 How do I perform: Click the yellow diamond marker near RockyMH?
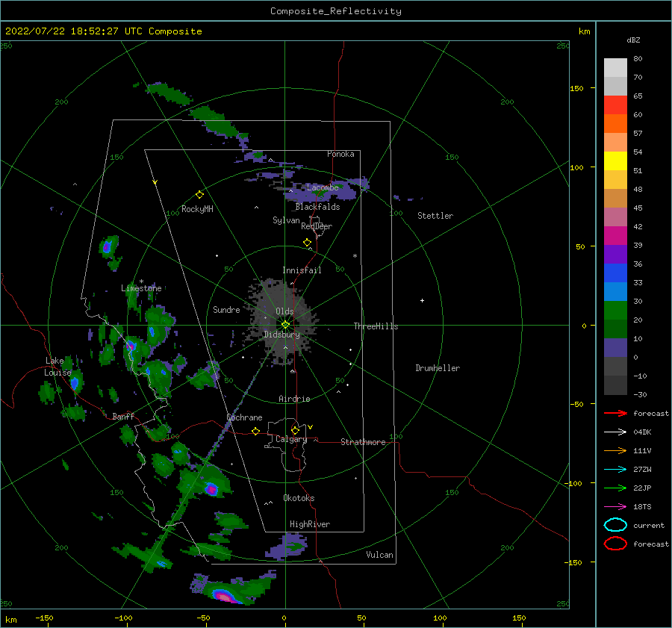click(199, 195)
